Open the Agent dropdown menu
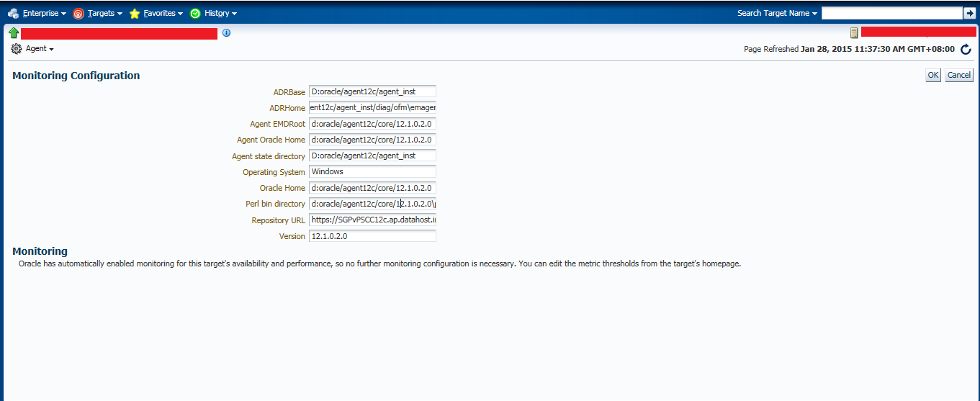 tap(40, 48)
